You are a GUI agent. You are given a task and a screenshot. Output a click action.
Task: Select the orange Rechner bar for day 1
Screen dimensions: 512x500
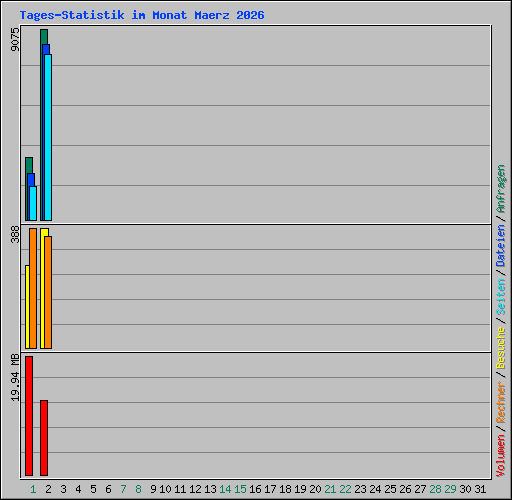pyautogui.click(x=33, y=288)
